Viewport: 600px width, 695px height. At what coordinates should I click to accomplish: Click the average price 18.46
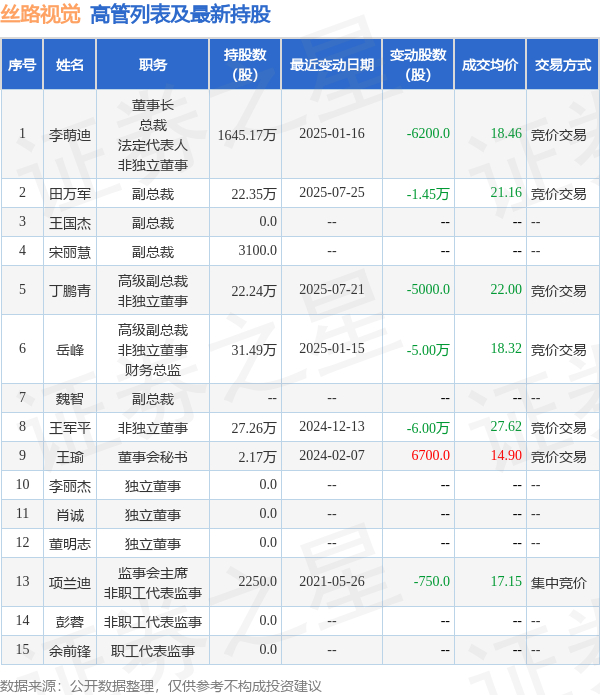pos(506,133)
